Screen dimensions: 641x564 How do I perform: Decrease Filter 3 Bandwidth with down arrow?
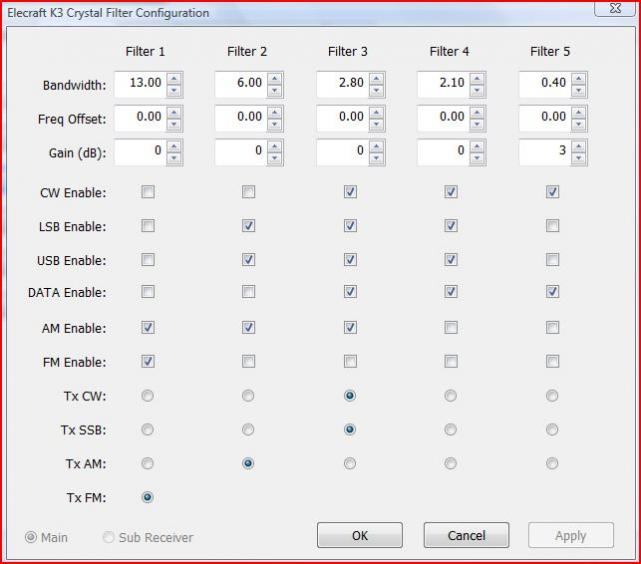click(376, 90)
